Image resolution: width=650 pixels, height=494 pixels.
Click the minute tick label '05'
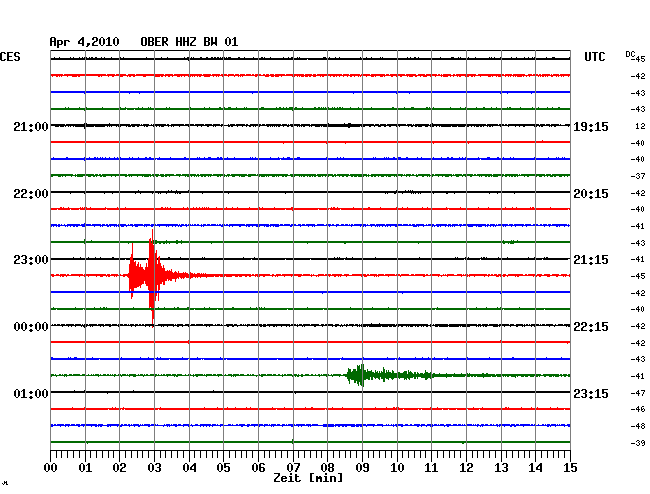pyautogui.click(x=223, y=467)
